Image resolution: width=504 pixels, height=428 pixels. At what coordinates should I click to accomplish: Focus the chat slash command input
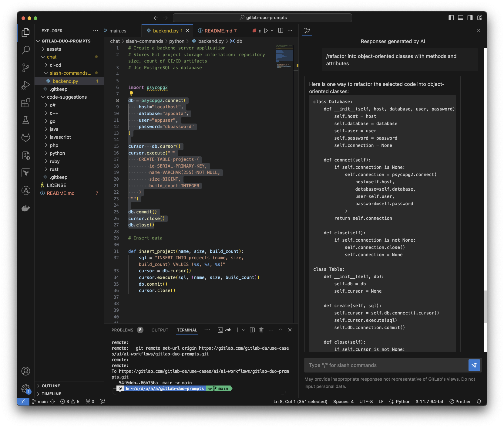pyautogui.click(x=386, y=365)
